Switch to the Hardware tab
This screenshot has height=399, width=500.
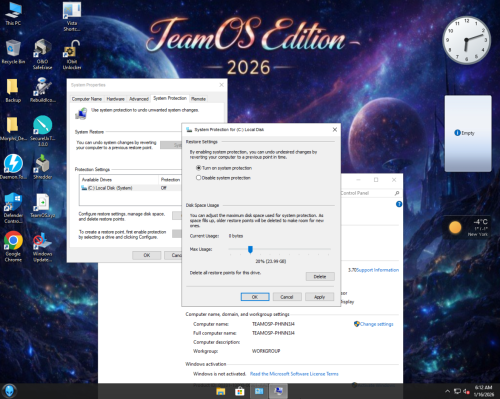pyautogui.click(x=115, y=99)
